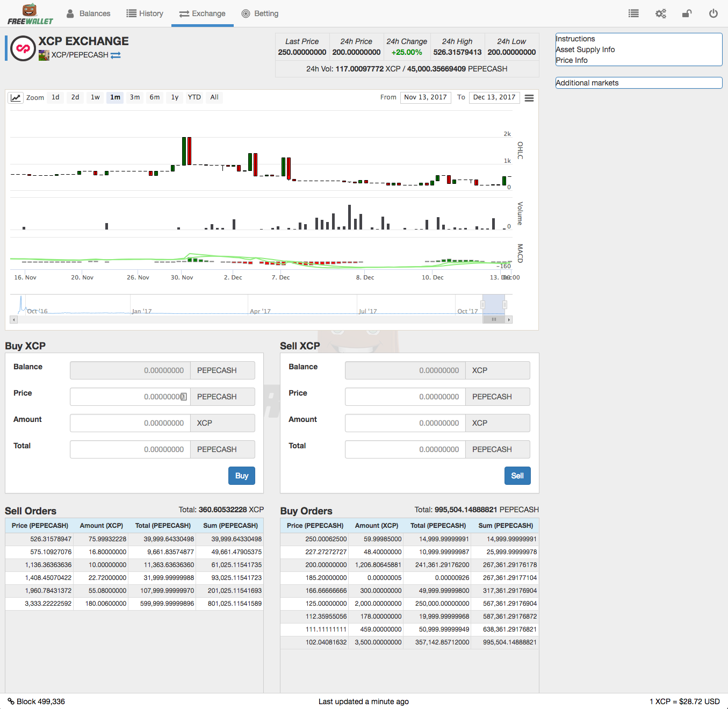Click the Buy XCP Amount field
The height and width of the screenshot is (709, 728).
coord(130,423)
